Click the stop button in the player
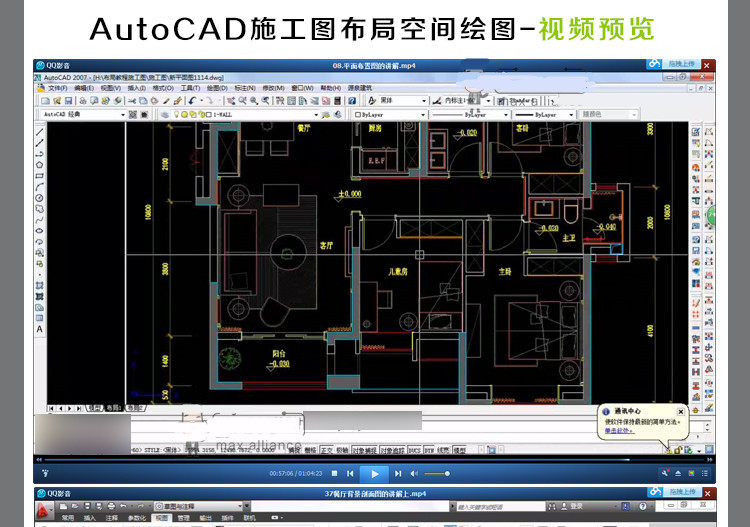The image size is (750, 527). click(x=334, y=473)
